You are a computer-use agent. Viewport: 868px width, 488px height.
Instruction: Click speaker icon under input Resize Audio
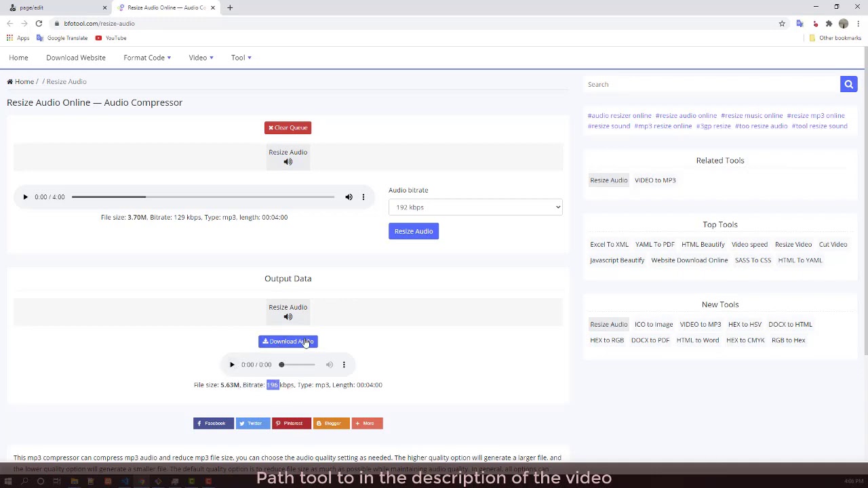288,162
